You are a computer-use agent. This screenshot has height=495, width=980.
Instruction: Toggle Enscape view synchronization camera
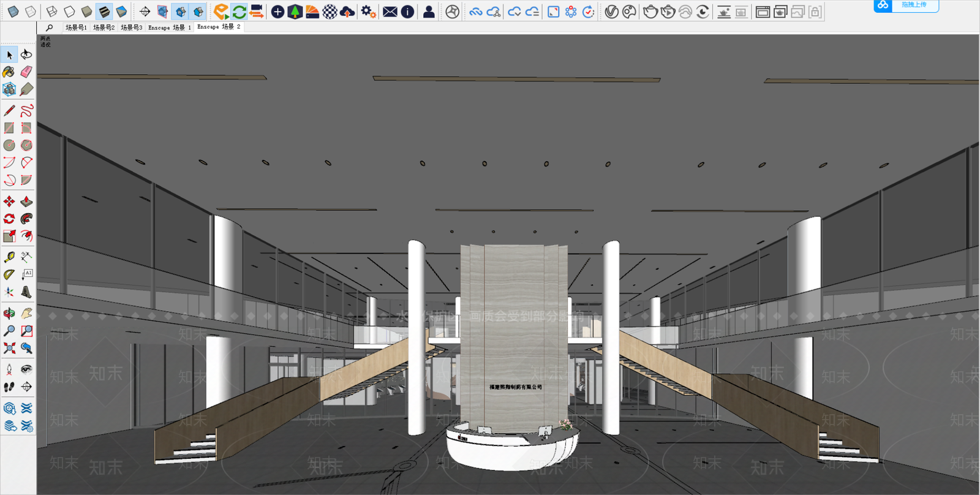tap(257, 11)
